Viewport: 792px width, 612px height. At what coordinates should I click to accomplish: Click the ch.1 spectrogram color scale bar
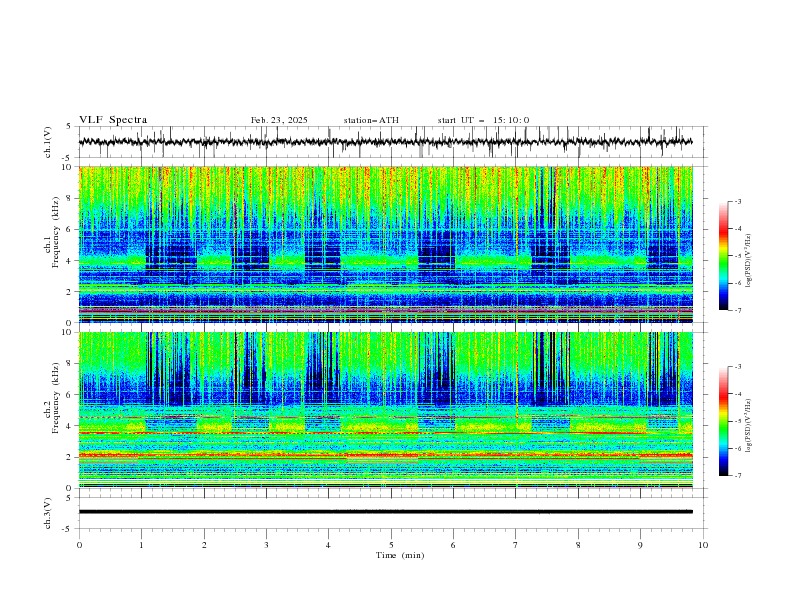(723, 255)
